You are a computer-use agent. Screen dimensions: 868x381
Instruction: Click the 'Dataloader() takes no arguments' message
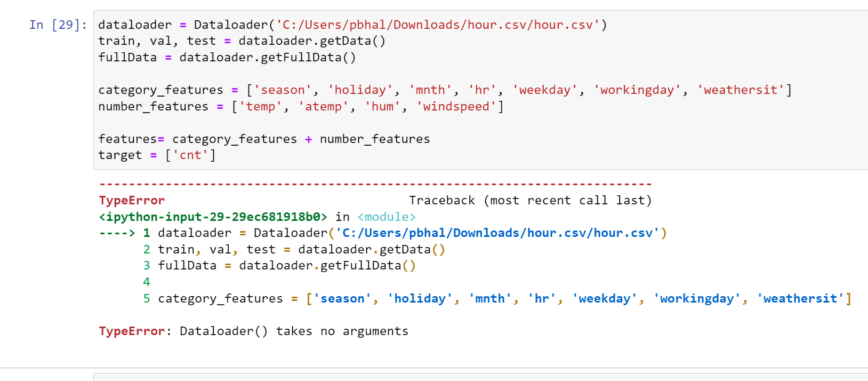[294, 331]
